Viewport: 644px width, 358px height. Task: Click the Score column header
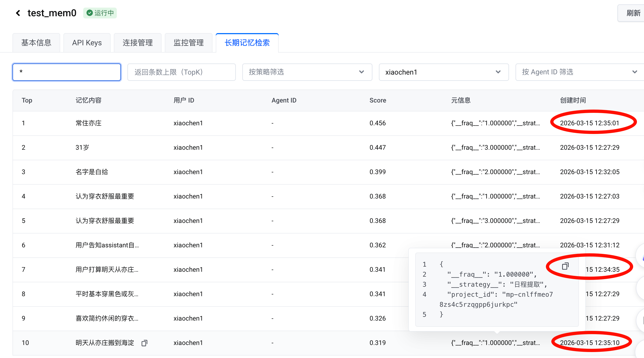378,100
